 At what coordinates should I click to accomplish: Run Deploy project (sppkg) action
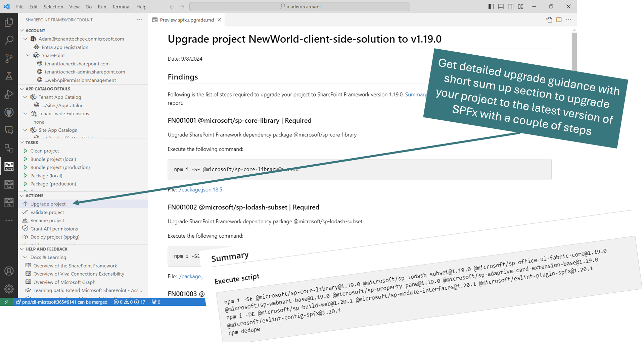pos(83,237)
